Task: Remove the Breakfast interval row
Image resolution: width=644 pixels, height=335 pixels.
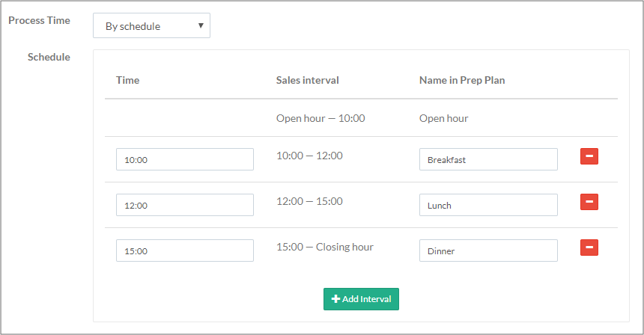Action: (589, 156)
